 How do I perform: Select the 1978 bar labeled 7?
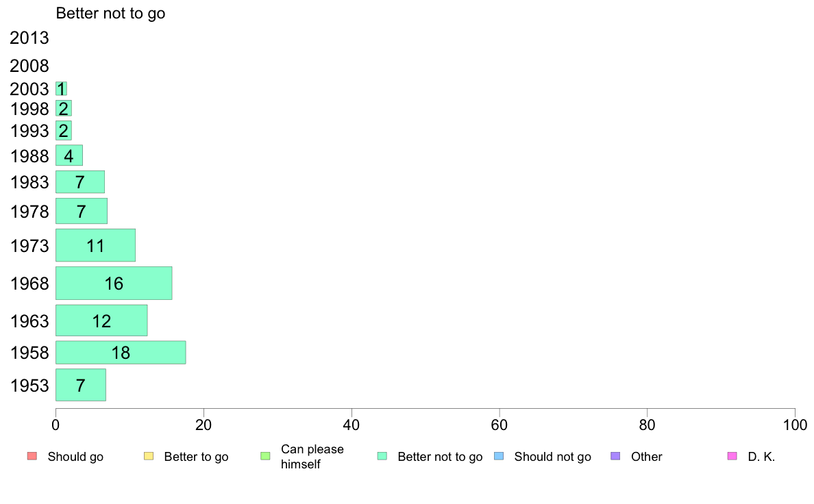click(x=82, y=211)
